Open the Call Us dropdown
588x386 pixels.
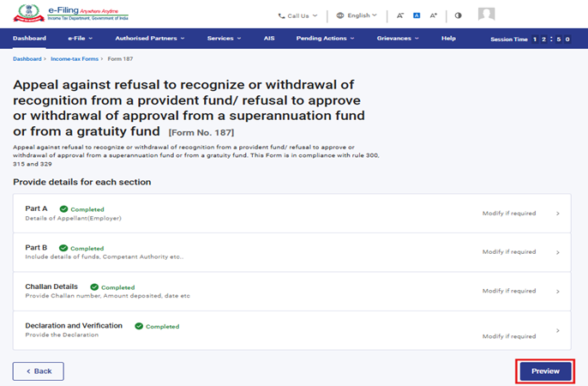pos(297,15)
